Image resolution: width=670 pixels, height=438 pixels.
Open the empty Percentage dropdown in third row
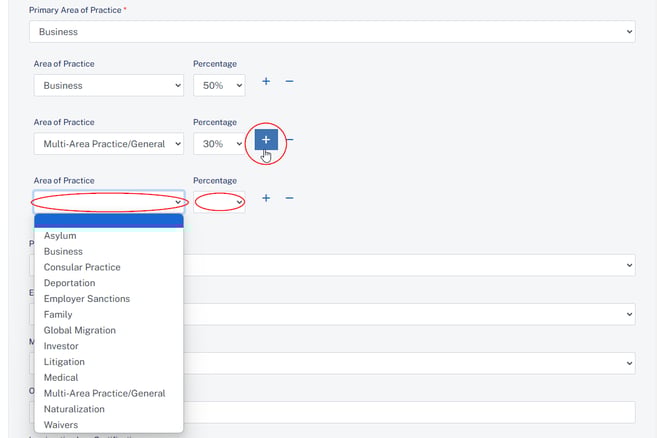point(219,202)
